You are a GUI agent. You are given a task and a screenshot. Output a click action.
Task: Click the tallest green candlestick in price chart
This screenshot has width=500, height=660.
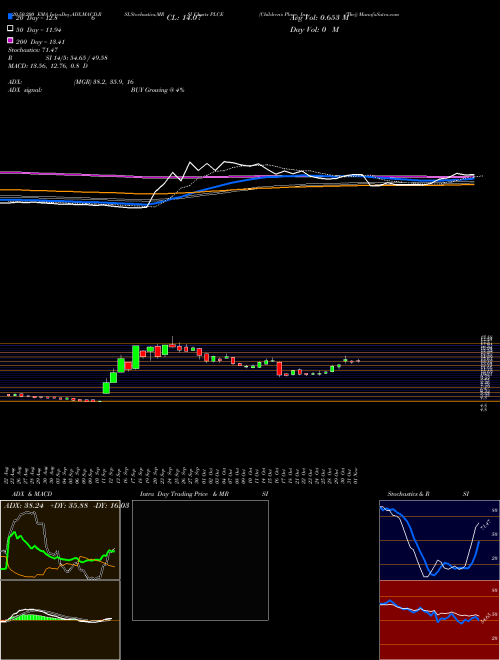(136, 357)
